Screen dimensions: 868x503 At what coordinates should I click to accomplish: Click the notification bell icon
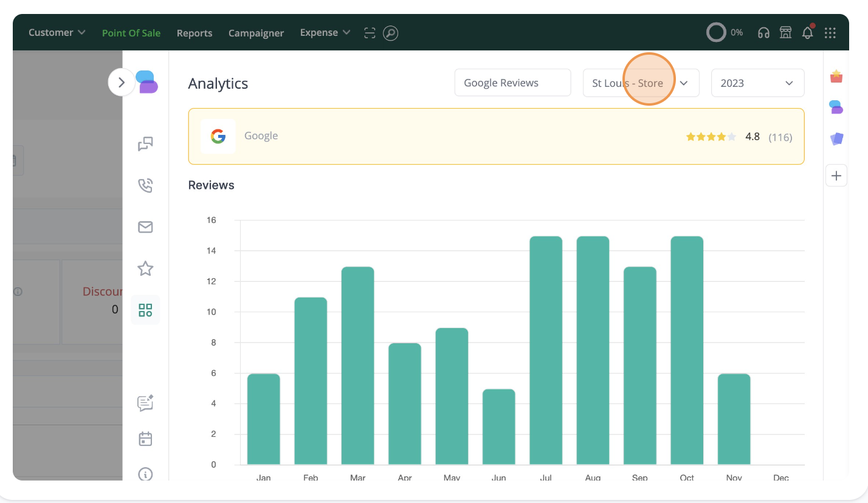tap(807, 33)
